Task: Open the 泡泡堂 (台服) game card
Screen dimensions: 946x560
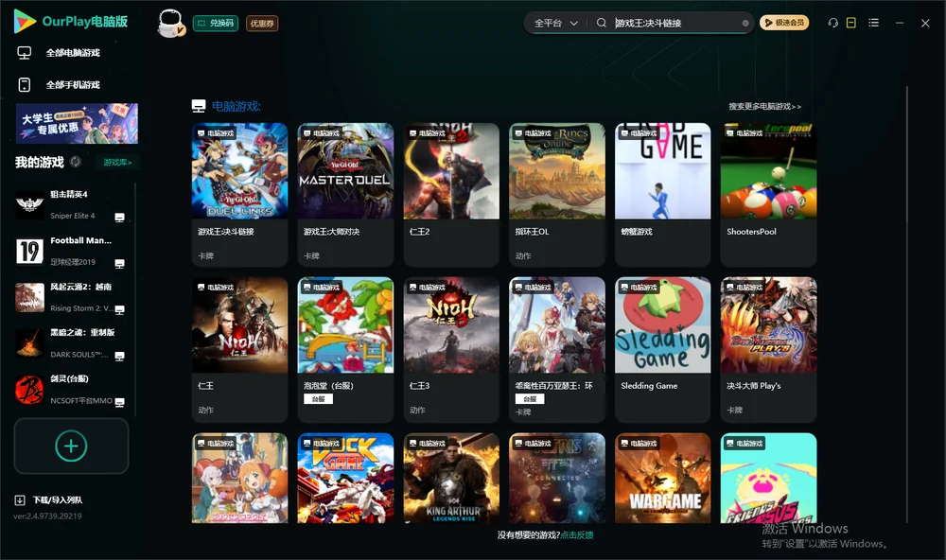Action: (345, 349)
